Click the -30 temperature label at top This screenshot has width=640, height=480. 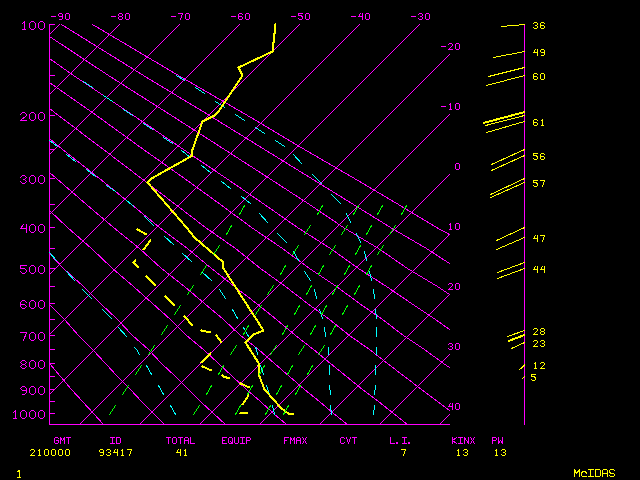point(420,17)
